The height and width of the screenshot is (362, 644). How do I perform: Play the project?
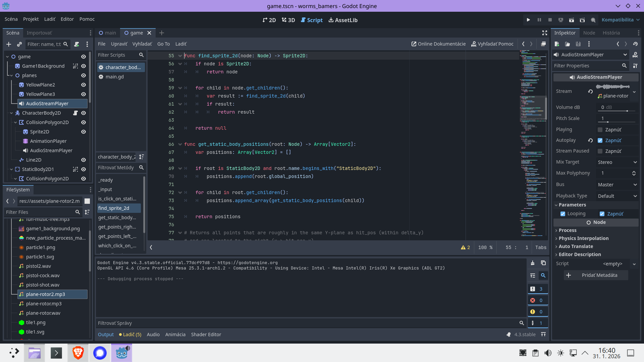coord(528,20)
